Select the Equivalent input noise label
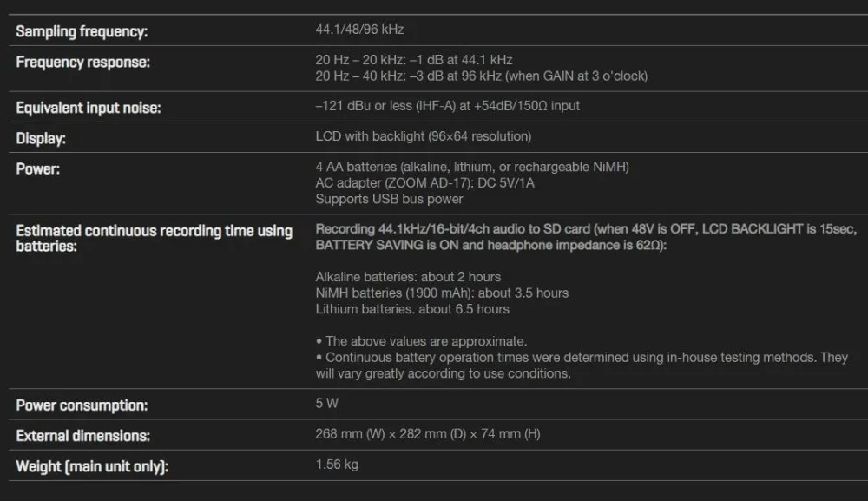Viewport: 868px width, 501px height. point(89,108)
